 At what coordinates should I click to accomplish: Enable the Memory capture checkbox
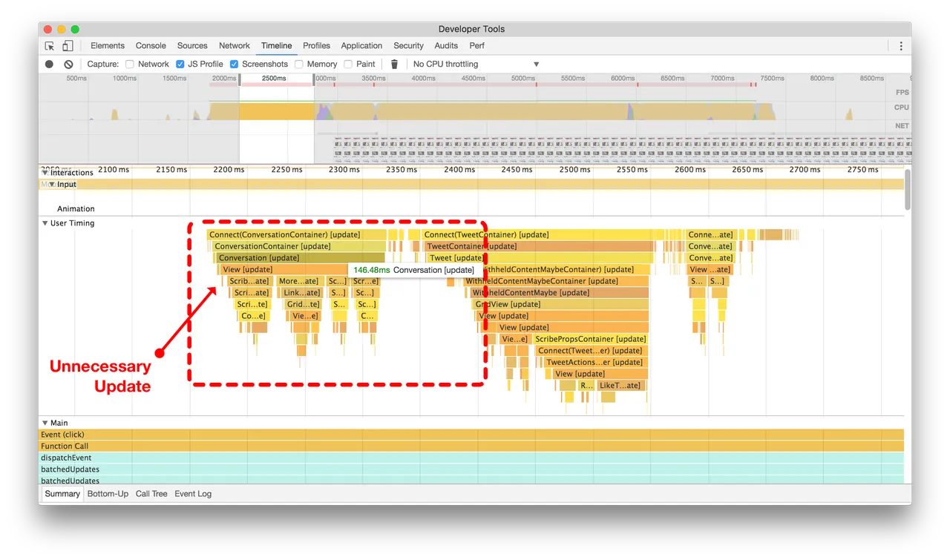tap(300, 64)
